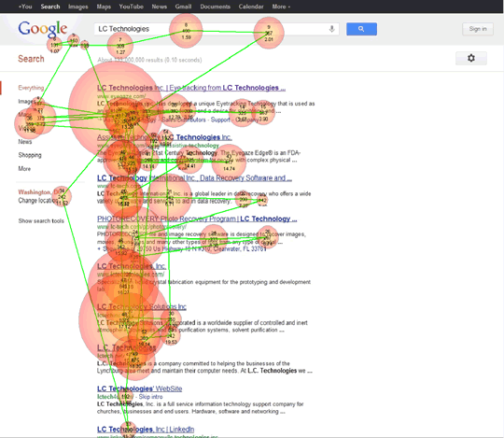Click the blue search magnifier button
This screenshot has height=438, width=504.
click(361, 29)
